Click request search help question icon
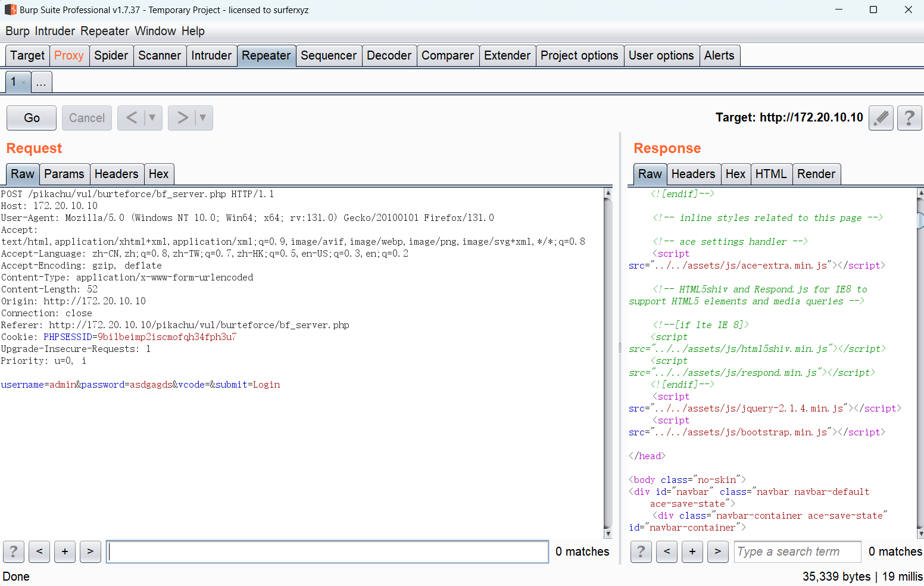This screenshot has width=924, height=586. point(14,551)
